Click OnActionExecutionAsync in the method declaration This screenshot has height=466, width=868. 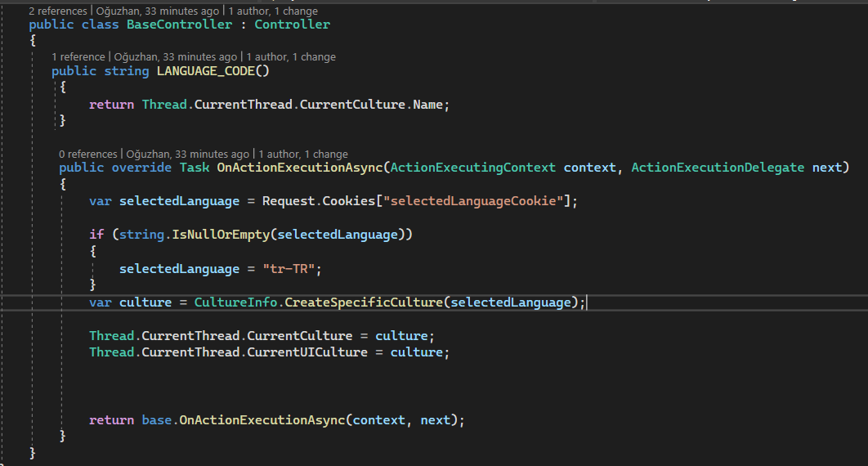(x=299, y=168)
